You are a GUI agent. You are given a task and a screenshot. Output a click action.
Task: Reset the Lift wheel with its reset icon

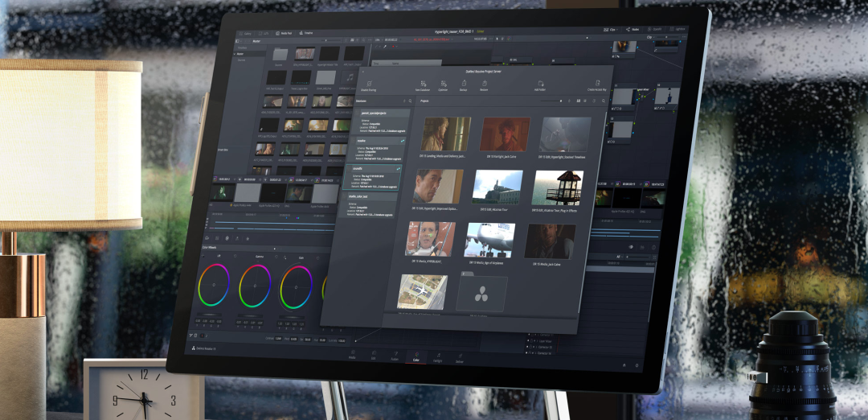(x=235, y=256)
